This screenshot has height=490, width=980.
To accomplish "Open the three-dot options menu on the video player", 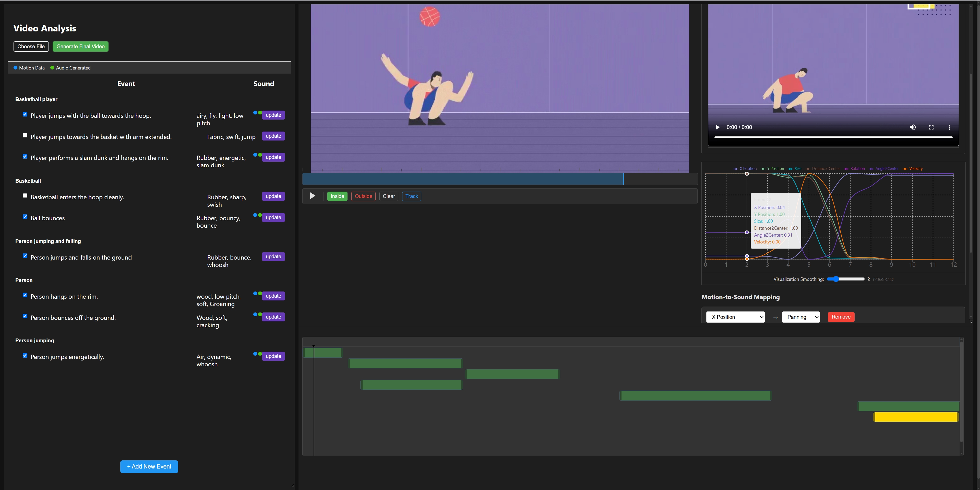I will pos(949,127).
